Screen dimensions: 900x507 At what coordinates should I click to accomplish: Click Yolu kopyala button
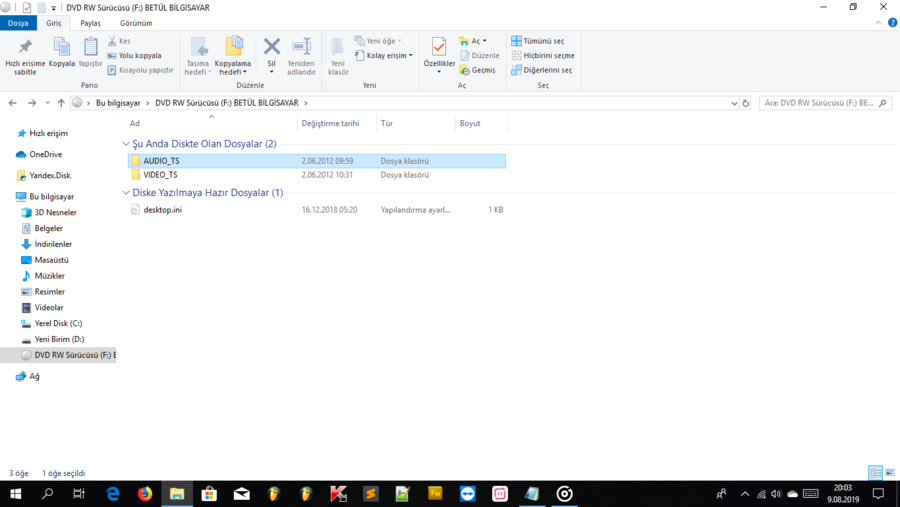tap(134, 56)
